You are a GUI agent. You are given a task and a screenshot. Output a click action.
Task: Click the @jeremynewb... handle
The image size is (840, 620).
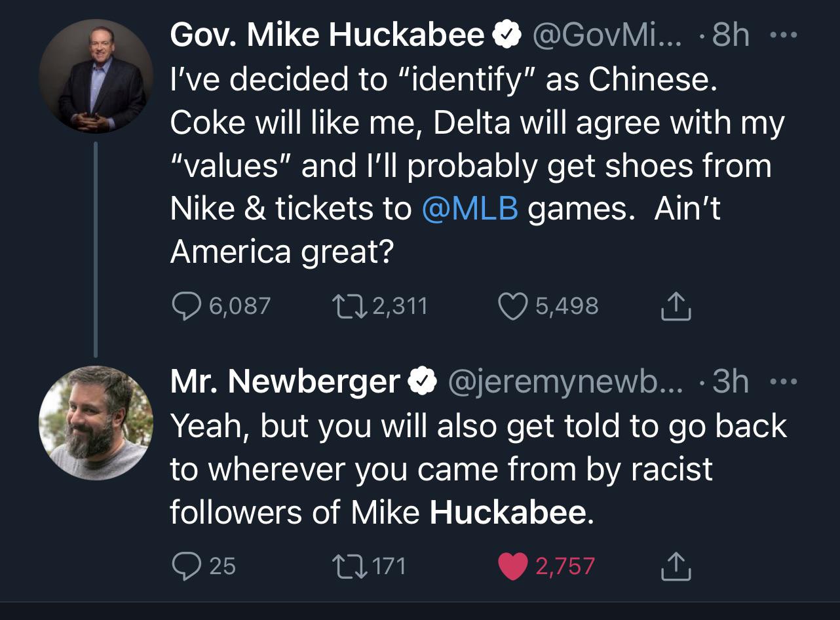point(564,381)
